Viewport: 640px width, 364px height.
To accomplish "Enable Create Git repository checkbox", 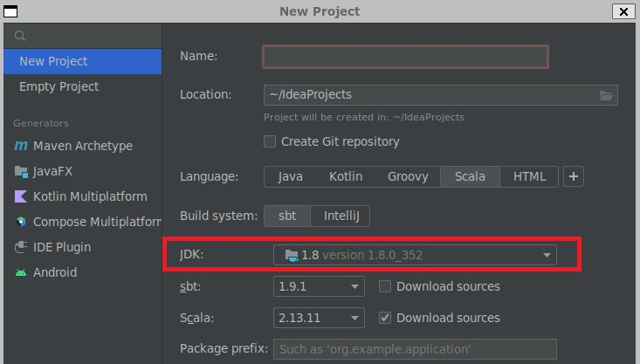I will (270, 141).
